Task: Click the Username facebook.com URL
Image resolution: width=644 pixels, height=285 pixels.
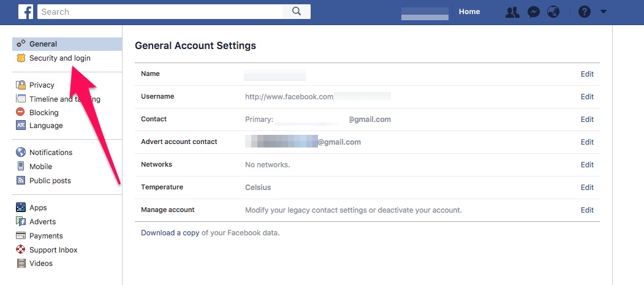Action: pos(289,97)
